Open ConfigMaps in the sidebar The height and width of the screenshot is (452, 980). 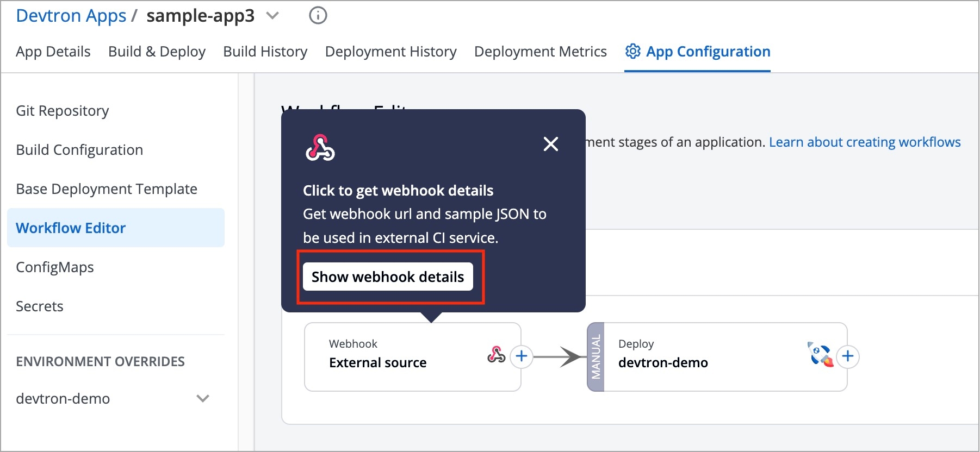(55, 267)
